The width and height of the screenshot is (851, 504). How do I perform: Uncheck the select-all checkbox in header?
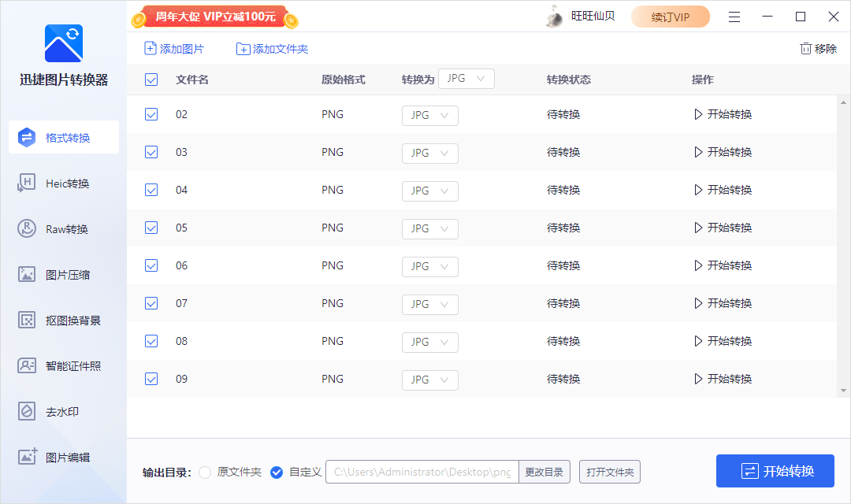tap(151, 79)
